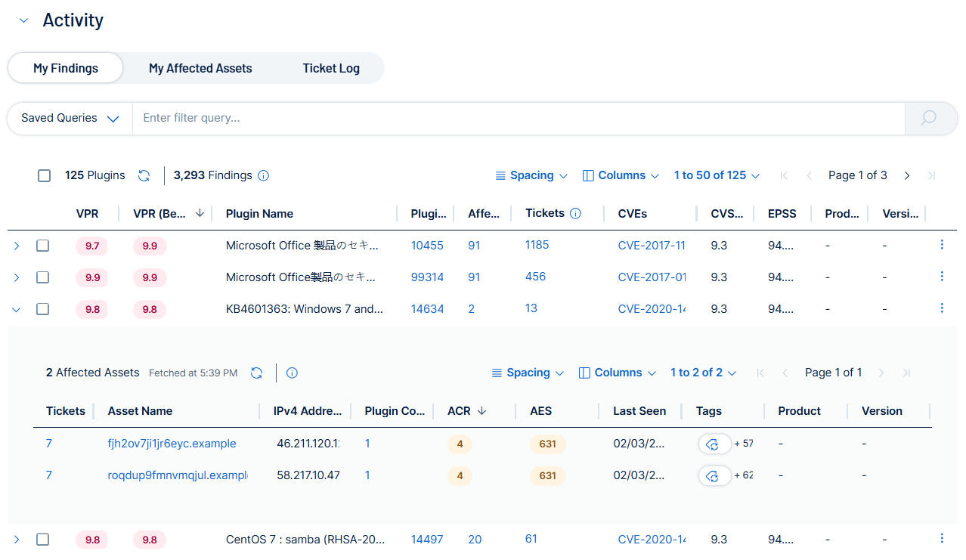Open the Affected Assets info icon
This screenshot has width=966, height=560.
coord(293,373)
